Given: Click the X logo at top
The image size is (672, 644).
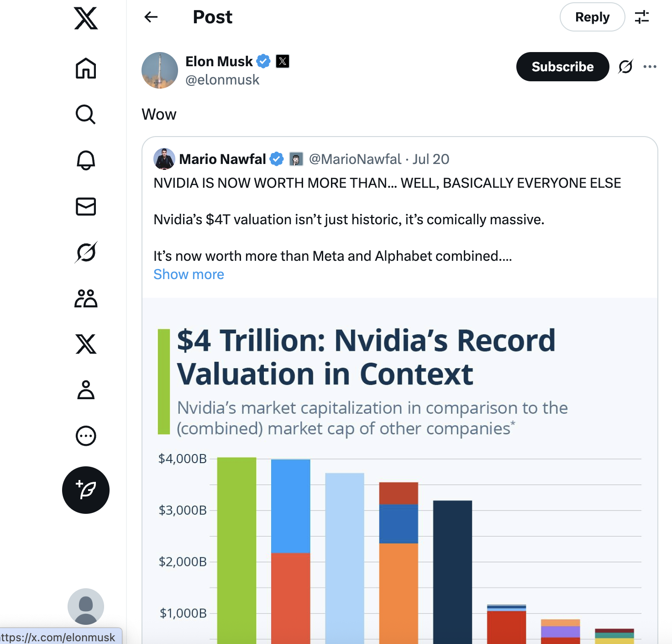Looking at the screenshot, I should 86,19.
